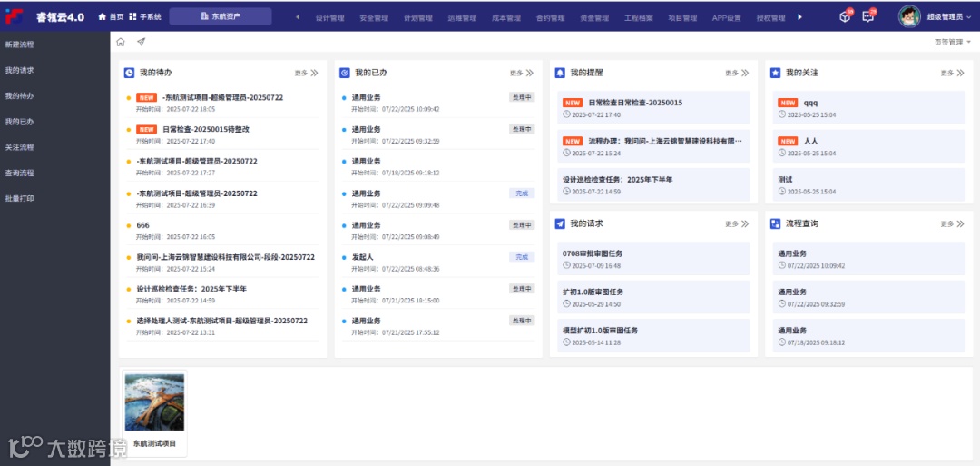
Task: Open the message chat icon with badge
Action: coord(868,17)
